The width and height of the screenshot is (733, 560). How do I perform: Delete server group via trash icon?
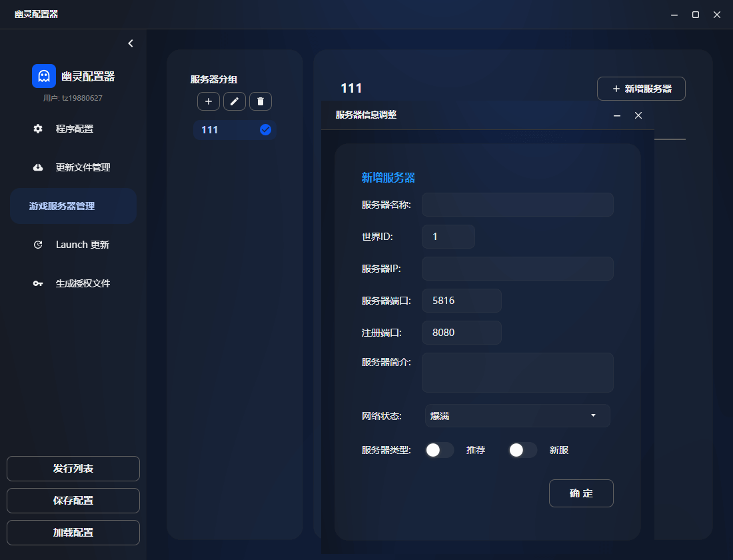(x=260, y=101)
